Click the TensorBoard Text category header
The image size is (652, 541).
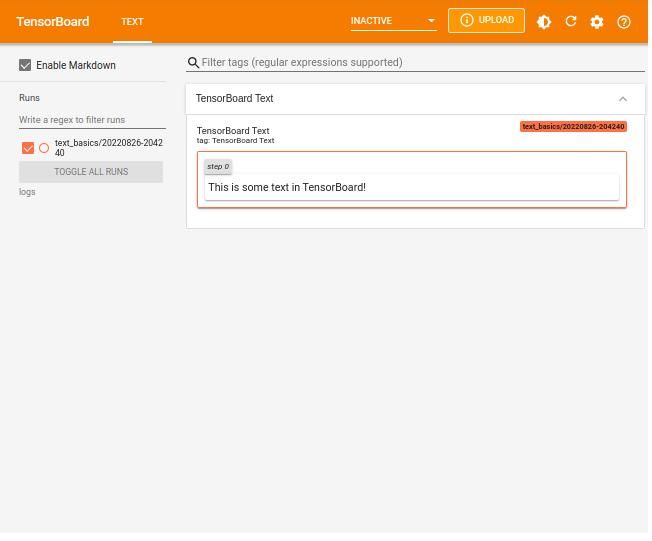[415, 99]
